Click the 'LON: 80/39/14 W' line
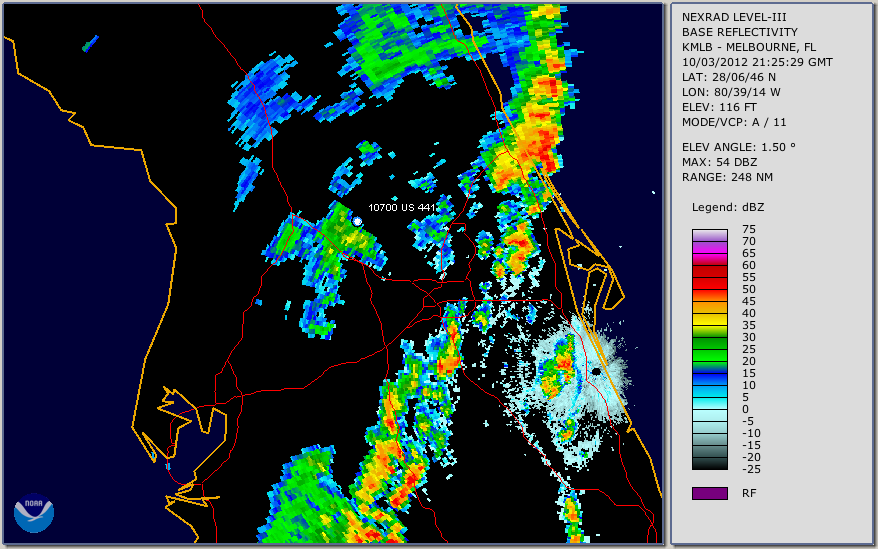The height and width of the screenshot is (549, 878). tap(731, 92)
